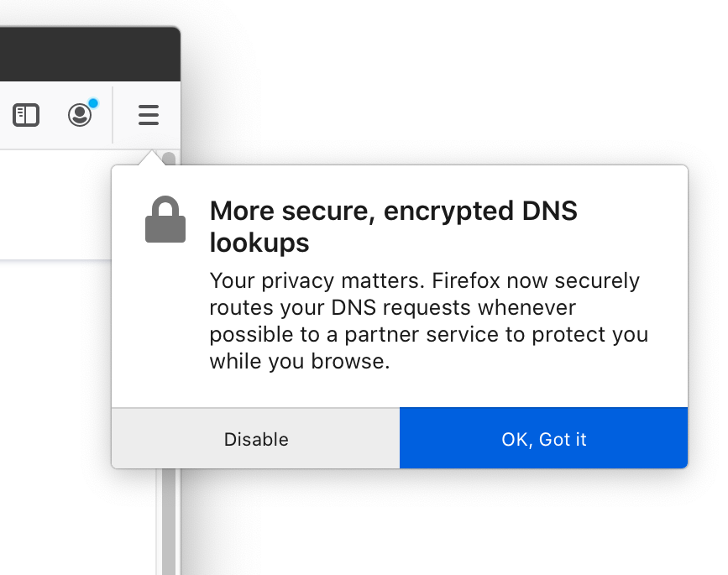Open the Firefox sidebars panel
This screenshot has height=575, width=728.
(26, 115)
